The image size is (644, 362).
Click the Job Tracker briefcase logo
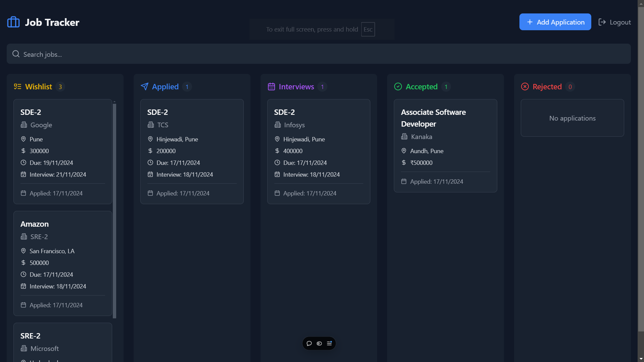13,21
